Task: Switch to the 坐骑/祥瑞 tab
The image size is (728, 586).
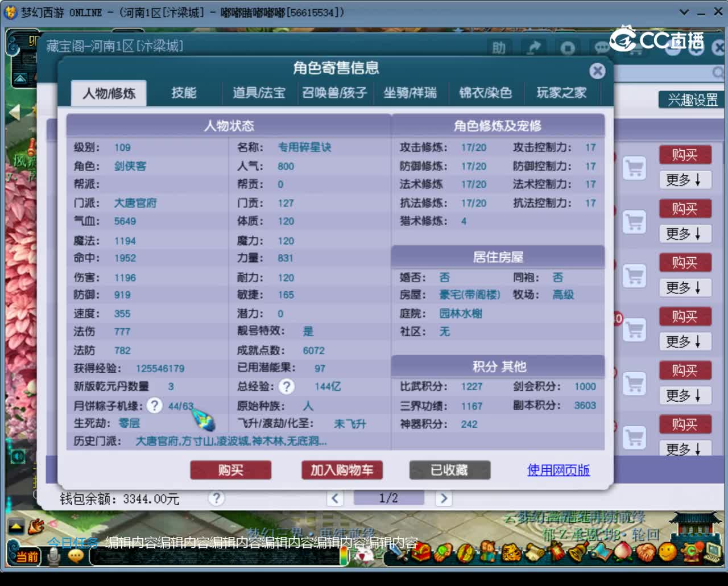Action: pyautogui.click(x=410, y=93)
